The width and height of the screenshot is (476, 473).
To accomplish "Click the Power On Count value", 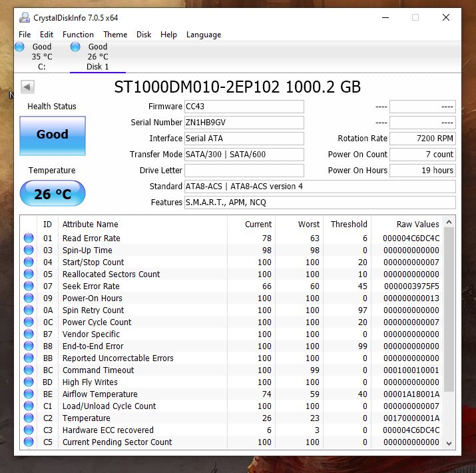I will pyautogui.click(x=423, y=155).
